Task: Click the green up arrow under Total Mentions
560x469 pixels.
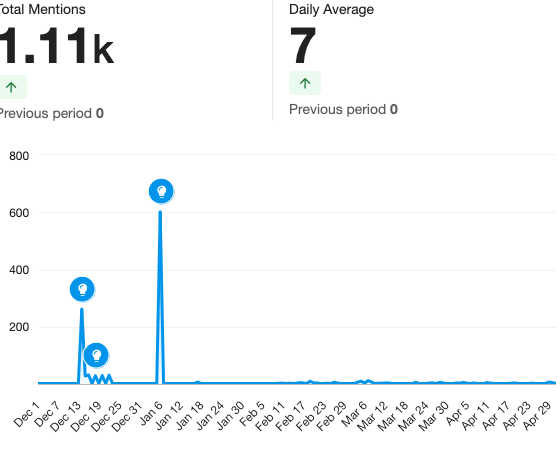Action: [x=11, y=87]
